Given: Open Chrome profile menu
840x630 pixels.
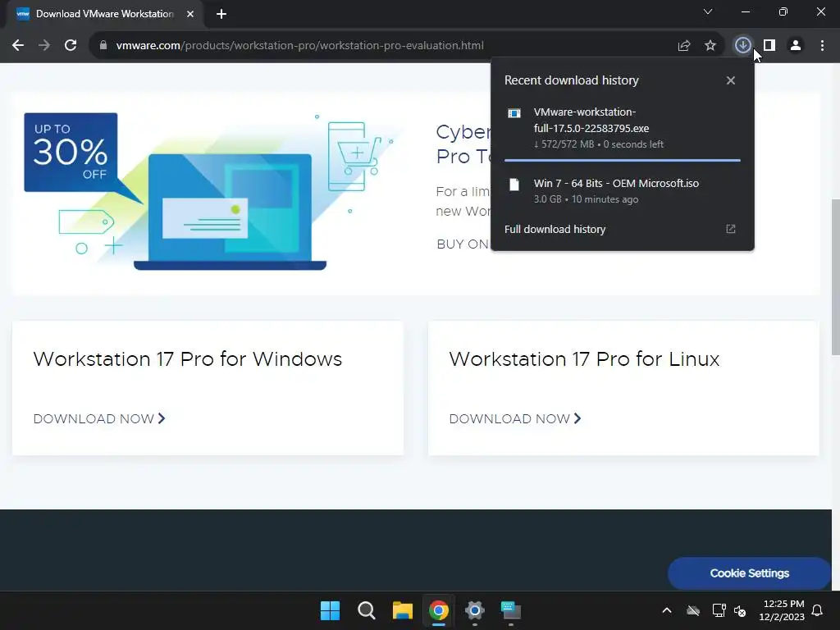Looking at the screenshot, I should [x=796, y=46].
